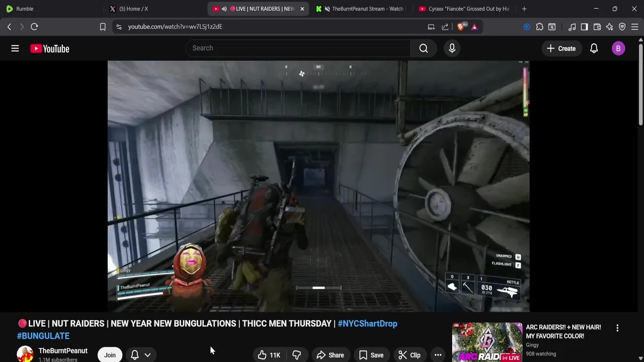Screen dimensions: 644x362
Task: Open the browser main menu
Action: [x=635, y=27]
